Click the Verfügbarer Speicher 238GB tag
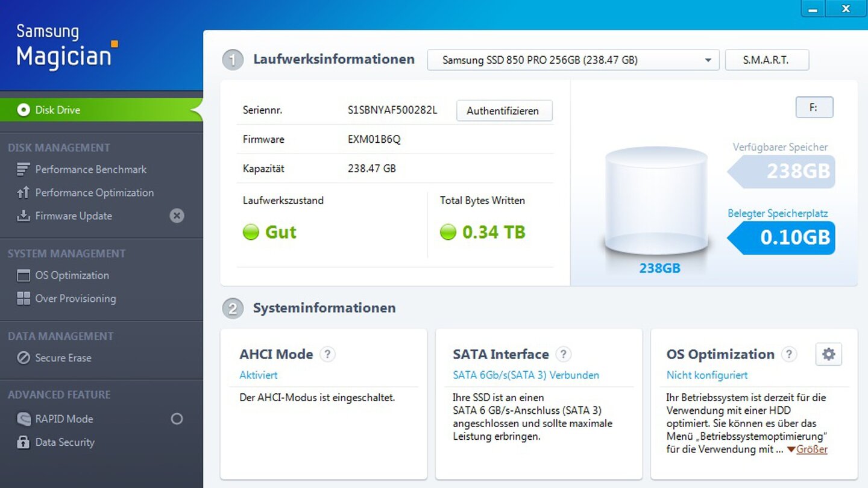This screenshot has height=488, width=868. pyautogui.click(x=782, y=171)
